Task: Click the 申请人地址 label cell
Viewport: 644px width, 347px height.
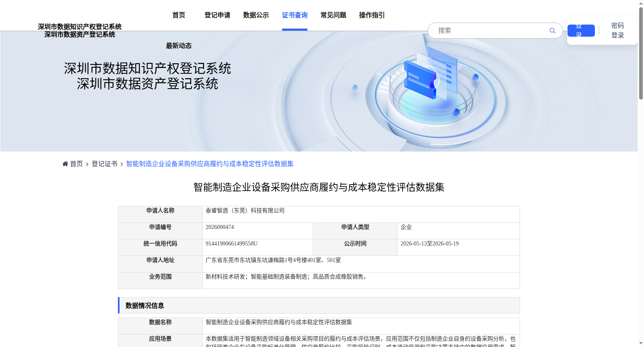Action: click(x=160, y=264)
